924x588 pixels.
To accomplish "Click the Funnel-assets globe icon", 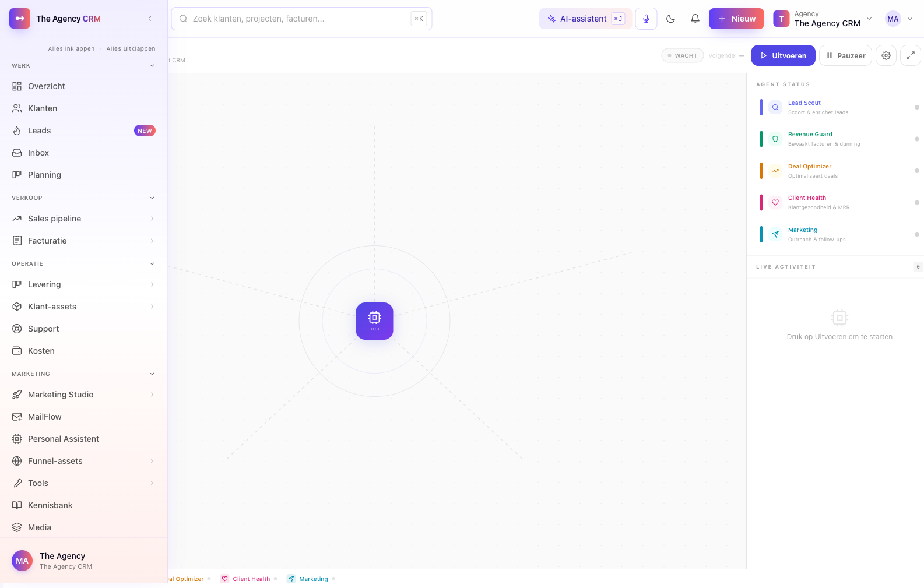I will pyautogui.click(x=17, y=461).
